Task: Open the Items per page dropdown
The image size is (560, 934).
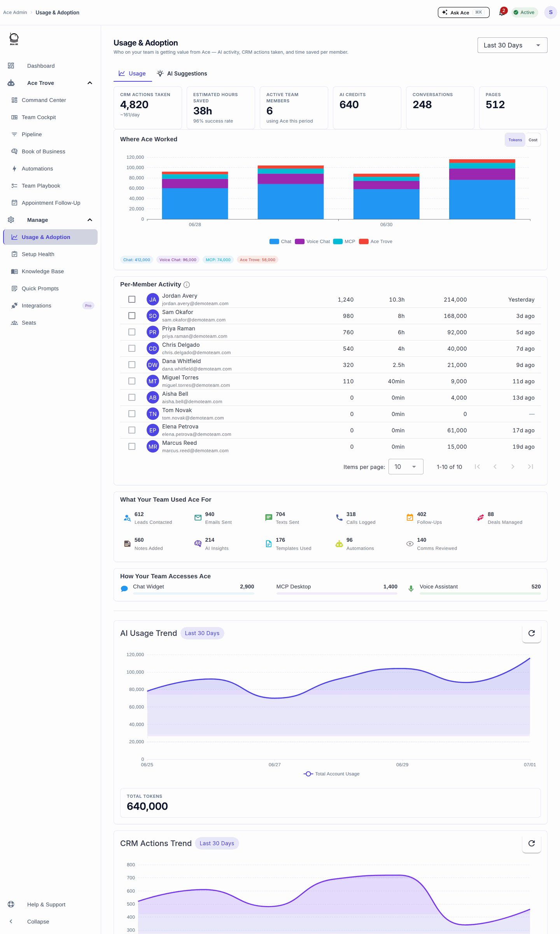Action: coord(406,467)
